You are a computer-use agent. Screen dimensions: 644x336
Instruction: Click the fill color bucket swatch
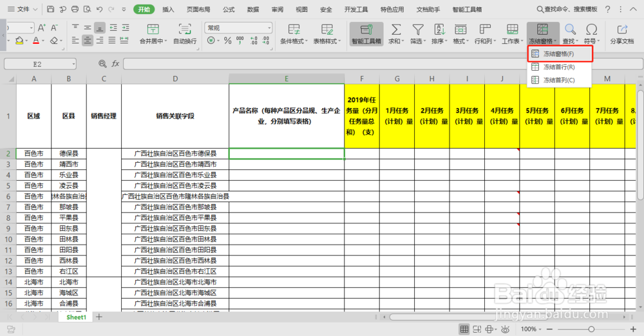point(19,41)
